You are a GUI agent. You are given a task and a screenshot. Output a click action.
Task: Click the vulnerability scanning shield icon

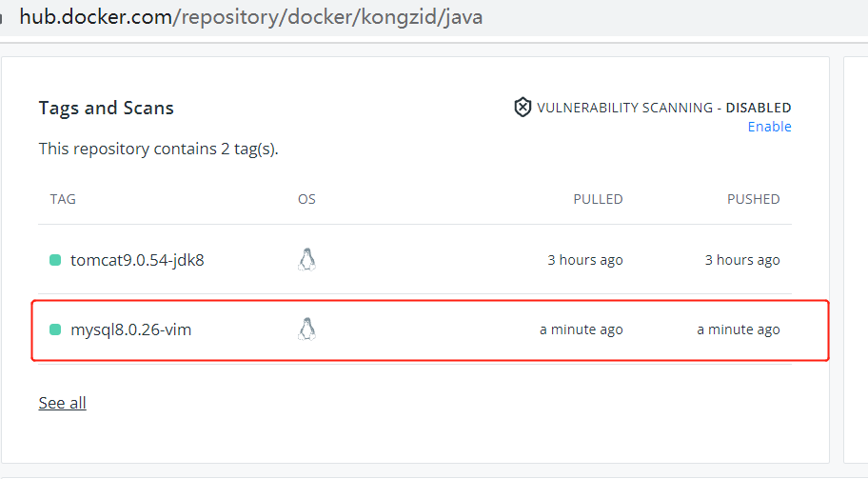[x=523, y=108]
